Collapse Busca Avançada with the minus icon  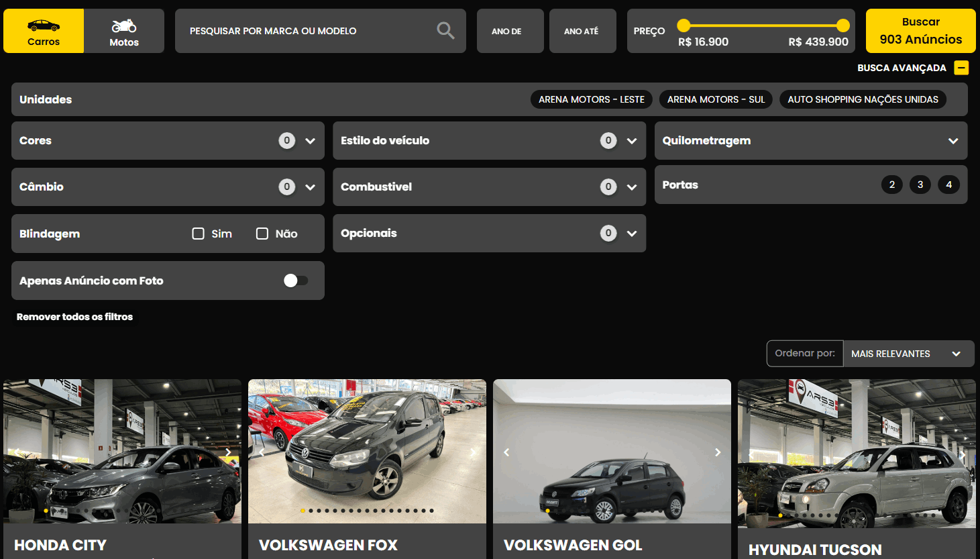coord(961,68)
